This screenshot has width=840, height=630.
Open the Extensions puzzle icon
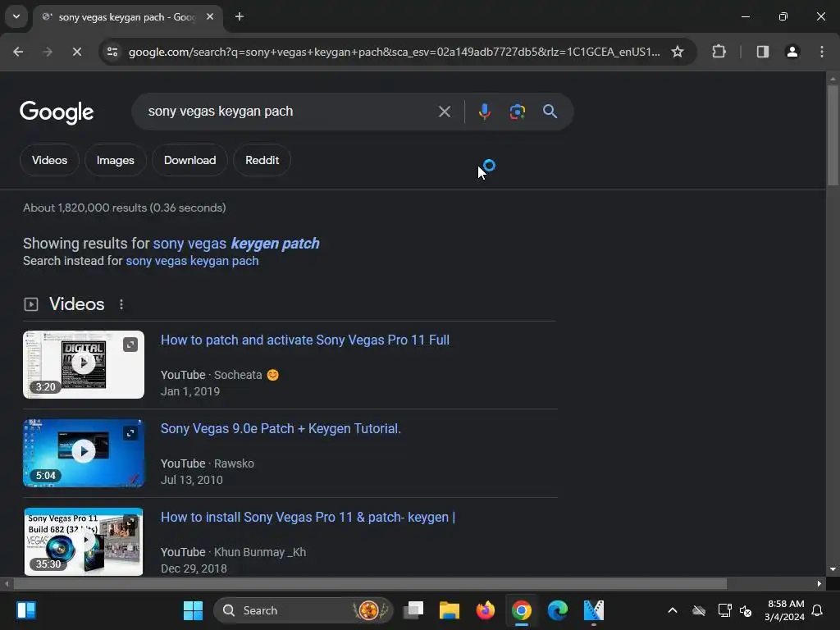[719, 52]
